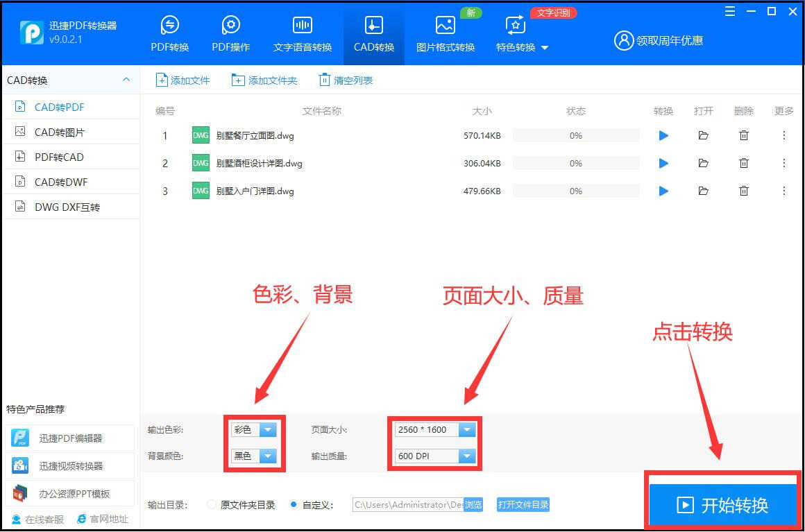Click DWG file icon of 别墅酒柜设计详图.dwg
Viewport: 805px width, 532px height.
(x=201, y=163)
